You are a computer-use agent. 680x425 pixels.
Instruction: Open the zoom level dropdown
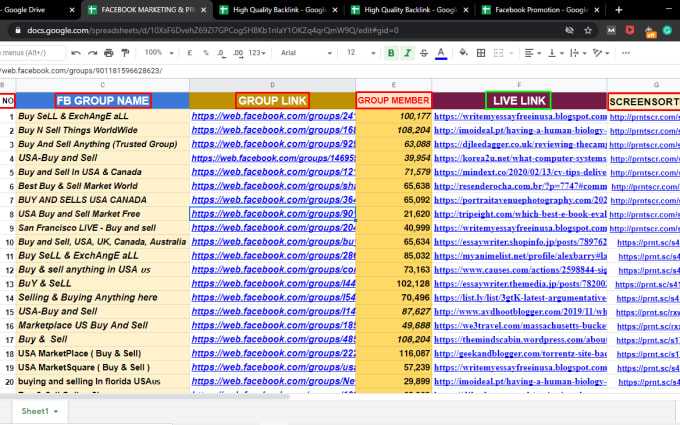[159, 53]
